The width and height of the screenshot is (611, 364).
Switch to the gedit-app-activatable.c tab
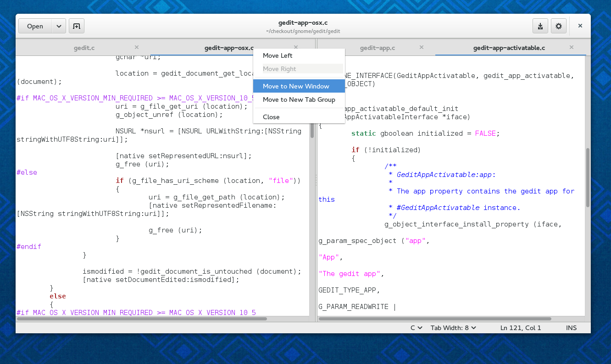[509, 48]
